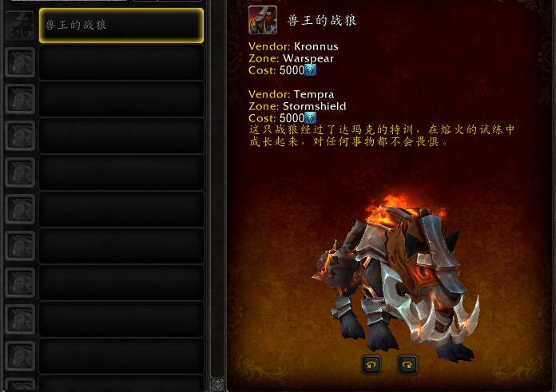Click the scroll-down arrow of mount list
Screen dimensions: 556x392
[217, 383]
